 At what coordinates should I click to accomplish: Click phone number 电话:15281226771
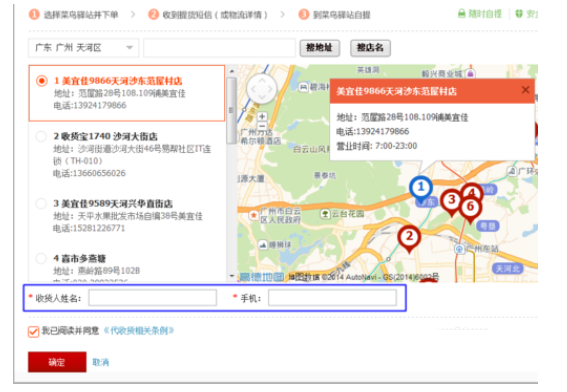coord(89,228)
